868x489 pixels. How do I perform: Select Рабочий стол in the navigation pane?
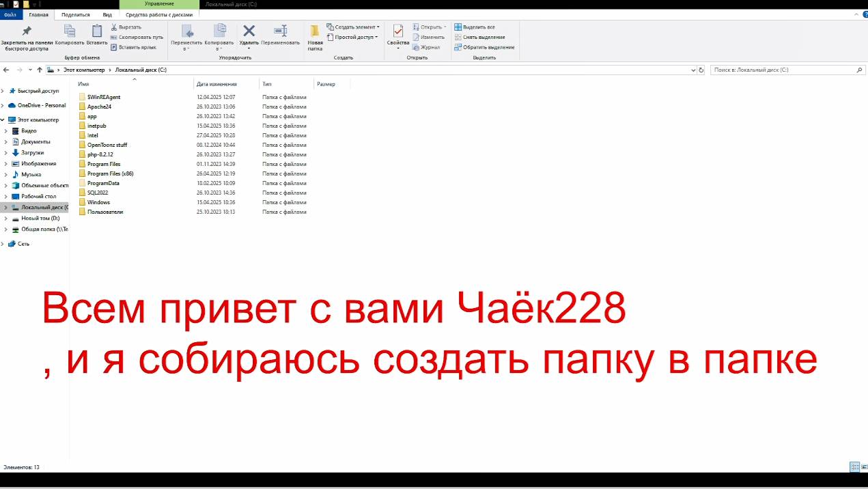click(x=38, y=196)
